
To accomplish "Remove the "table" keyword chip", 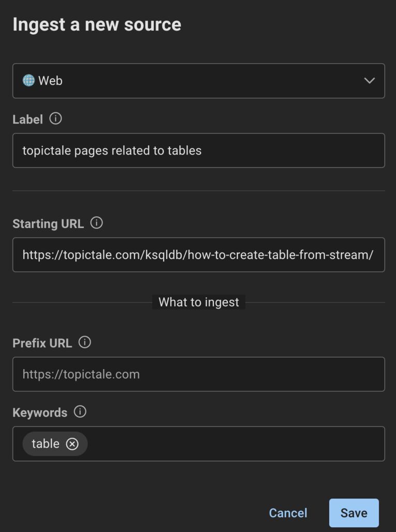I will (72, 444).
